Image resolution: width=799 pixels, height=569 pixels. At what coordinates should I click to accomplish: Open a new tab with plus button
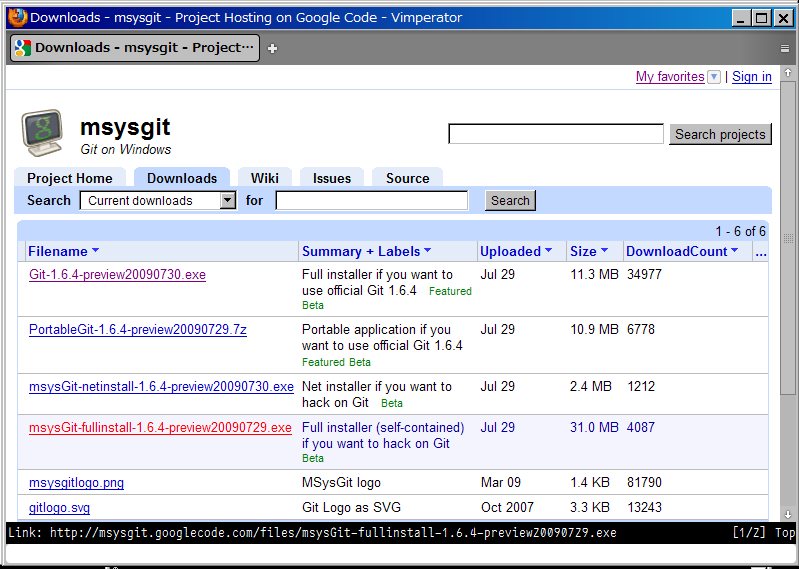pyautogui.click(x=273, y=48)
